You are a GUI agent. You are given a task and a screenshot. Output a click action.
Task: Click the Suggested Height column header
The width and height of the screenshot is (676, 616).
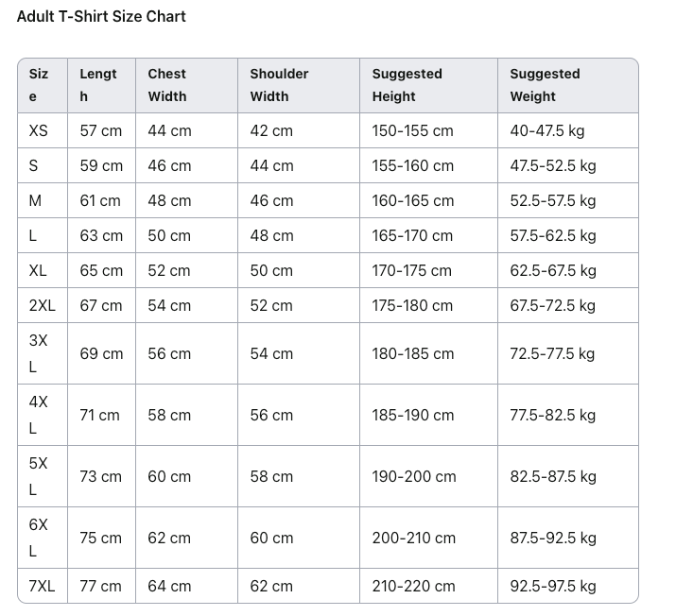tap(407, 85)
